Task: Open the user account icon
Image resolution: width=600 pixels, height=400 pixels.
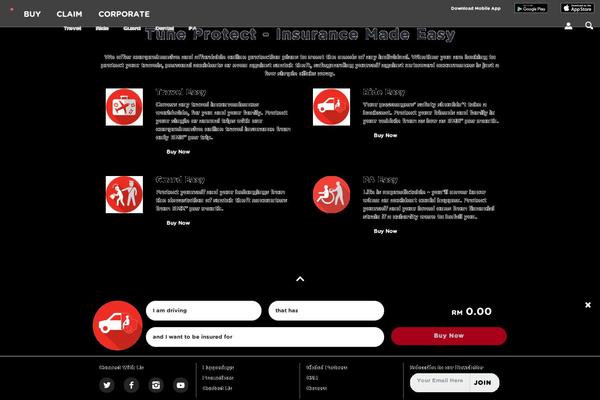Action: point(568,26)
